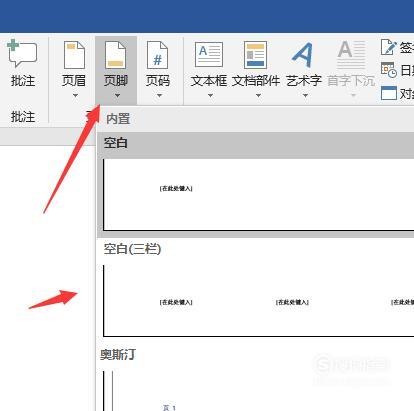Screen dimensions: 414x411
Task: Insert a 文本框 text box
Action: (209, 55)
